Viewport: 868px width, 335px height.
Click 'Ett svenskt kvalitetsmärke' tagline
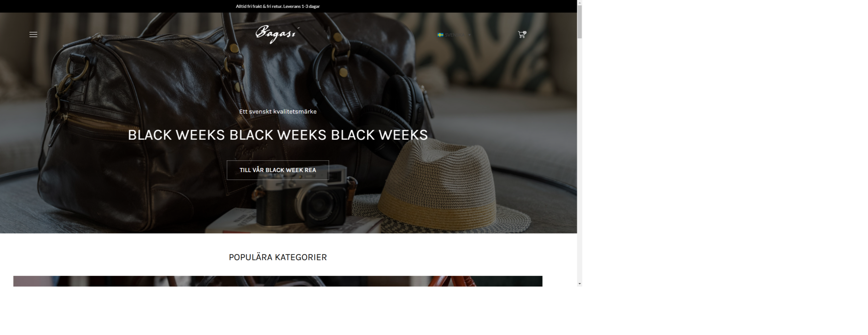point(278,111)
